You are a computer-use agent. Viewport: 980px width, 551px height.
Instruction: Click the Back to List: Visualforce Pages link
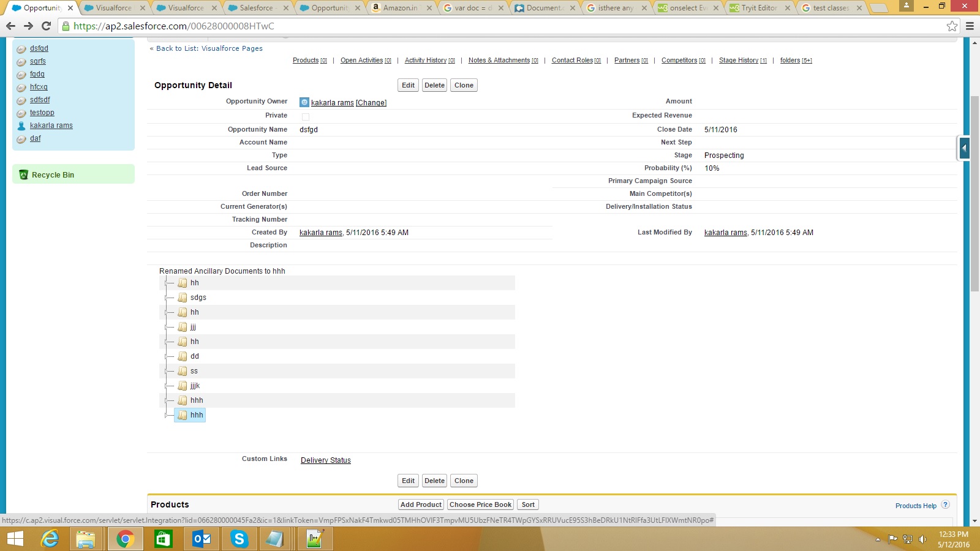[x=209, y=48]
